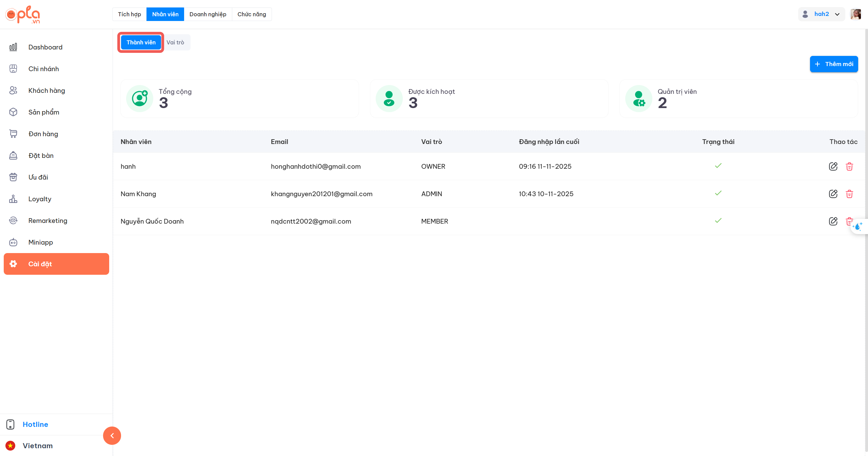This screenshot has width=868, height=456.
Task: Click delete icon for hanh row
Action: (x=849, y=166)
